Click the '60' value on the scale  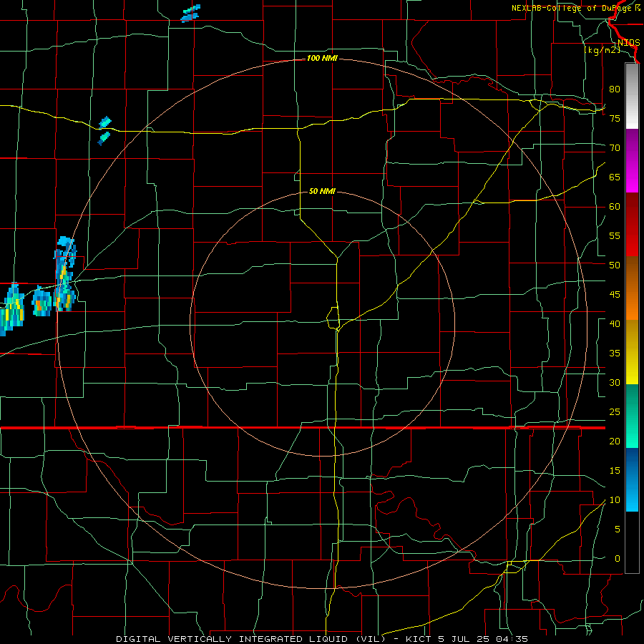coord(615,207)
